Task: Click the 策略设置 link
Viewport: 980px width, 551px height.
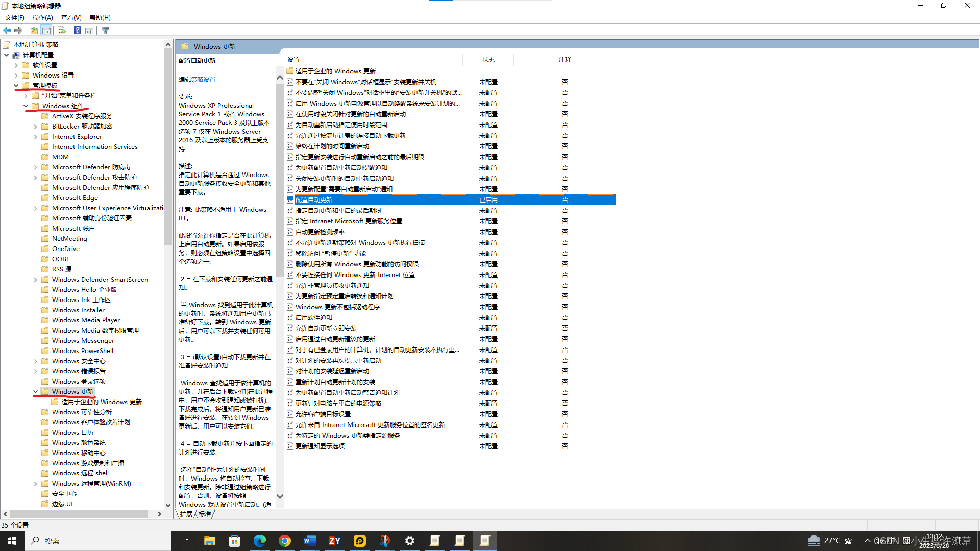Action: click(203, 80)
